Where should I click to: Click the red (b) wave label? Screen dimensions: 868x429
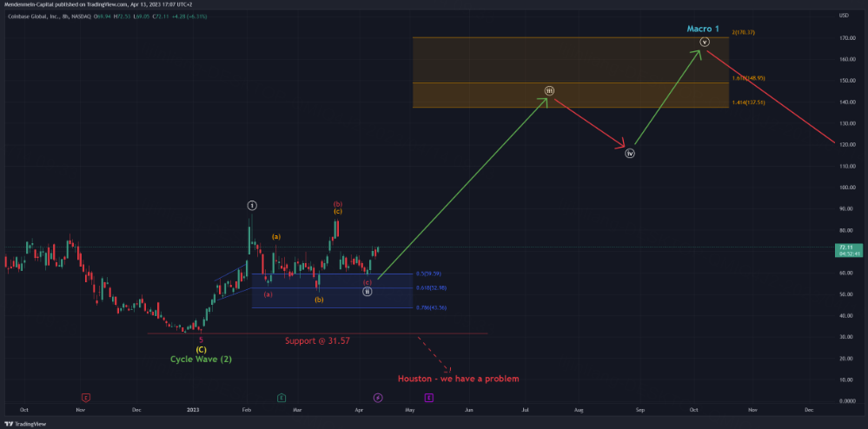338,204
